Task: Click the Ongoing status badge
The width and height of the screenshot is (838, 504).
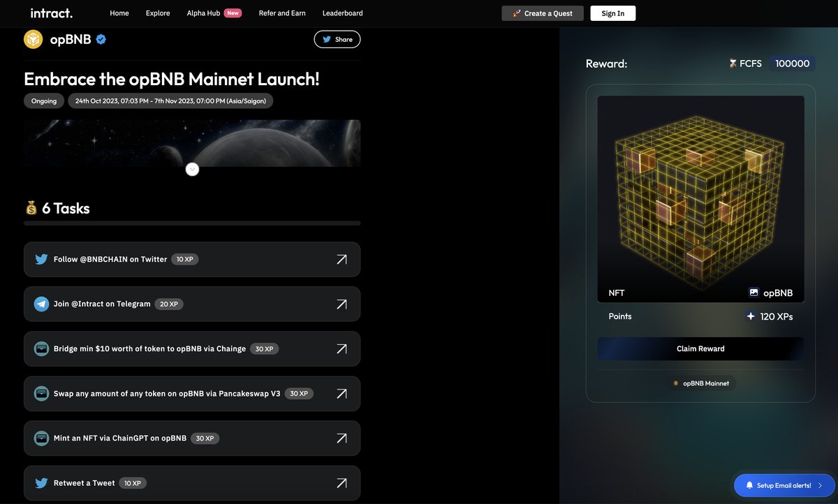Action: coord(44,101)
